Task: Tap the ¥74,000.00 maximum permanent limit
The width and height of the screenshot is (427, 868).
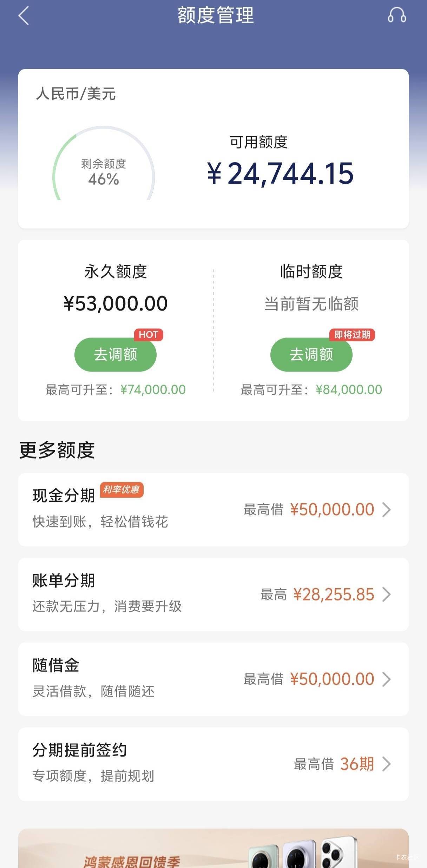Action: pos(153,390)
